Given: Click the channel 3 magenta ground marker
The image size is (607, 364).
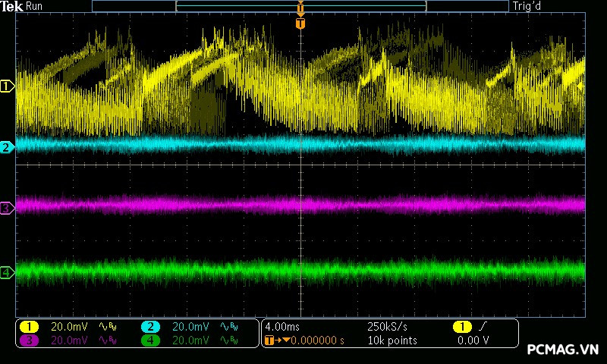Looking at the screenshot, I should [x=8, y=207].
